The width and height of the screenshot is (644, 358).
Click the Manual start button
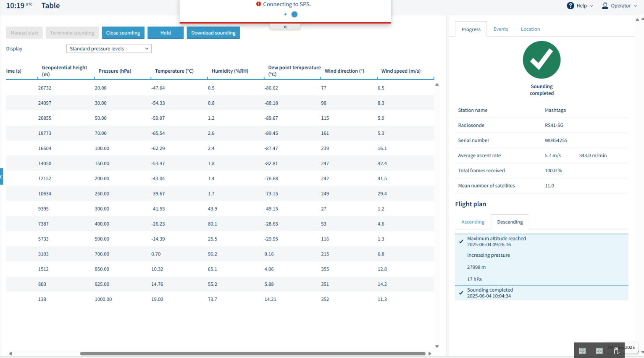coord(24,33)
